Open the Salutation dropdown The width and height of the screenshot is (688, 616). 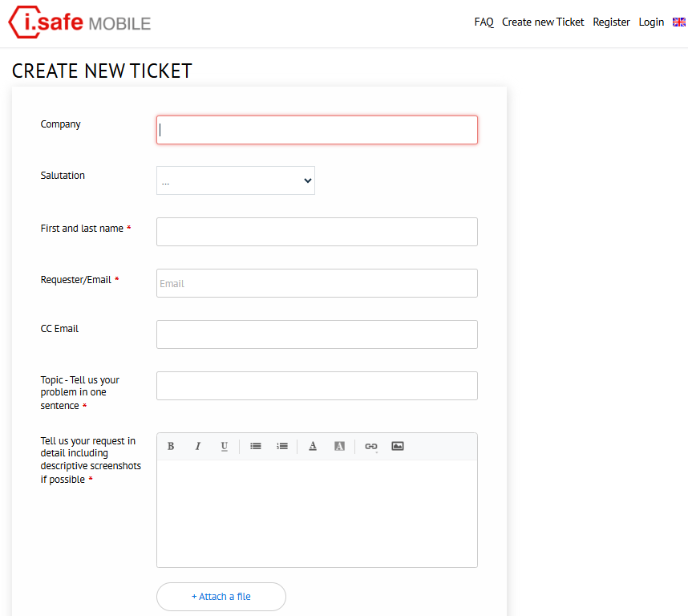[236, 180]
